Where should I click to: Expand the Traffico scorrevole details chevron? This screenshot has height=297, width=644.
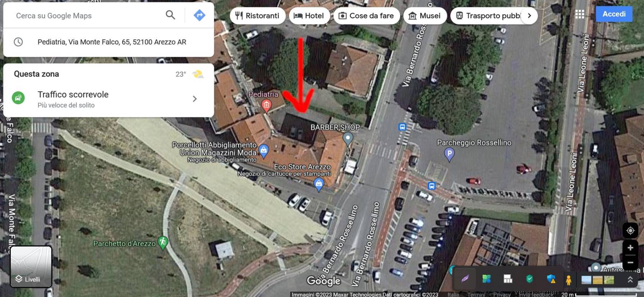[195, 99]
